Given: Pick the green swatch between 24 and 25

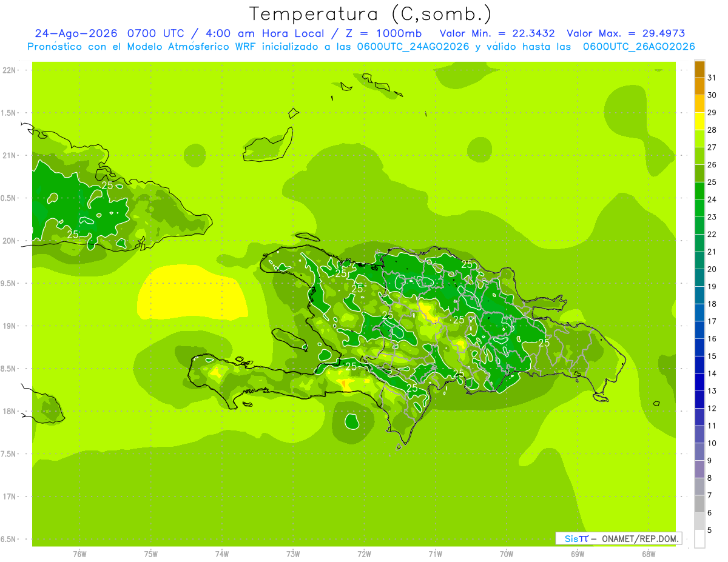Looking at the screenshot, I should point(699,191).
